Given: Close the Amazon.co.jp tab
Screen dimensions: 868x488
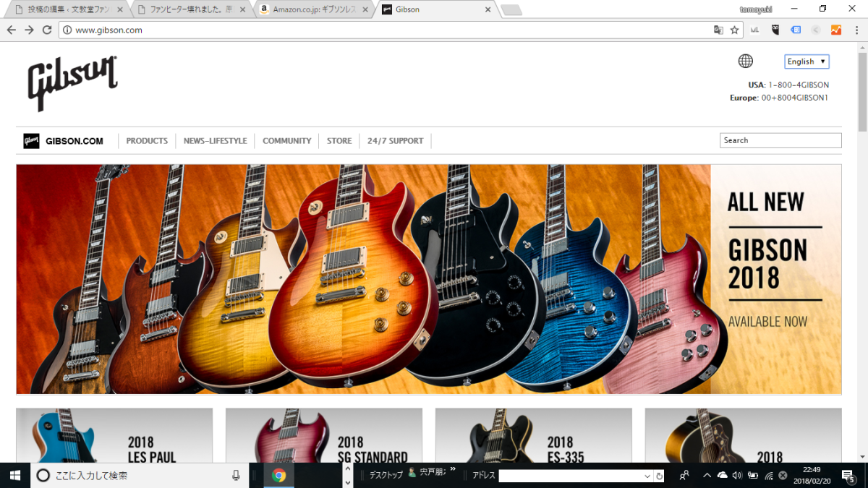Looking at the screenshot, I should pyautogui.click(x=366, y=9).
